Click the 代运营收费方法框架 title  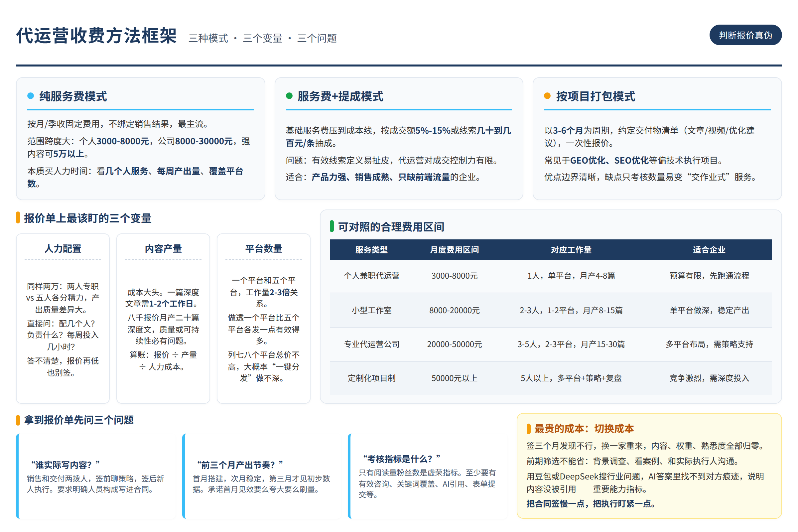point(96,35)
